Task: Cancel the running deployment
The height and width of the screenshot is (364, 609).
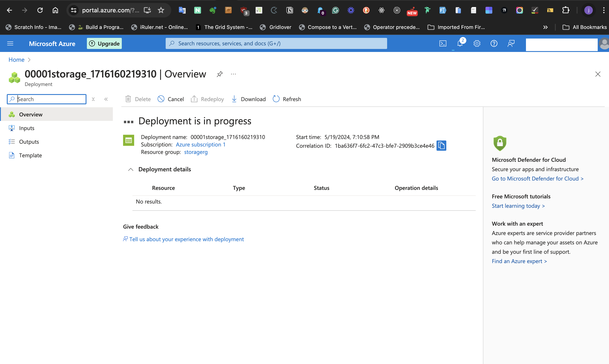Action: 171,99
